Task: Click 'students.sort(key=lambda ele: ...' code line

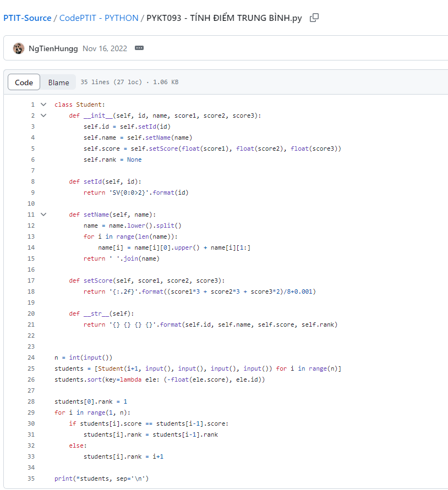Action: 160,379
